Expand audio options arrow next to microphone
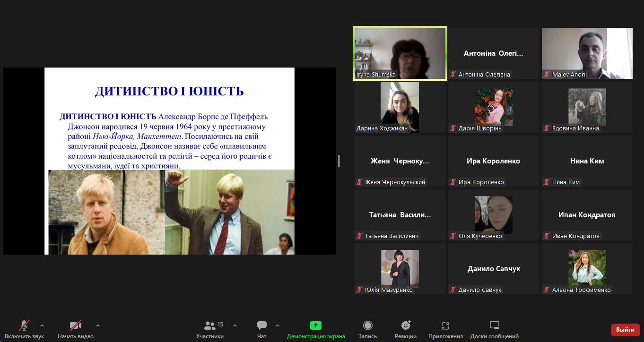The image size is (644, 342). pyautogui.click(x=42, y=325)
